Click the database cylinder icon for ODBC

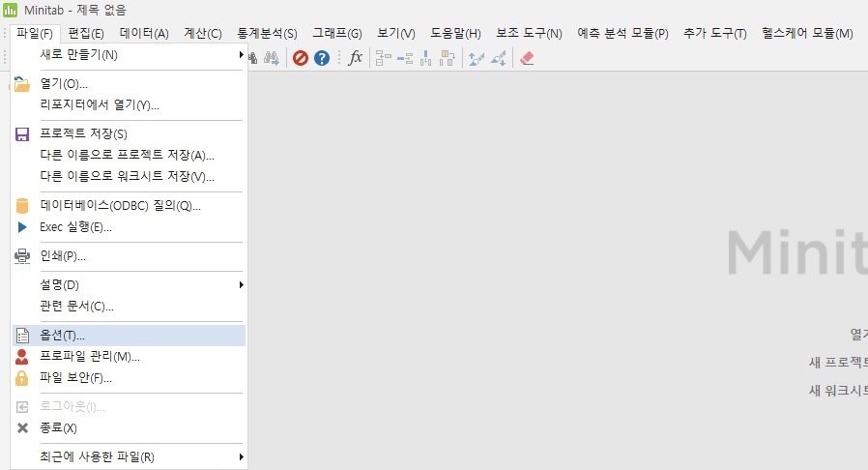22,206
